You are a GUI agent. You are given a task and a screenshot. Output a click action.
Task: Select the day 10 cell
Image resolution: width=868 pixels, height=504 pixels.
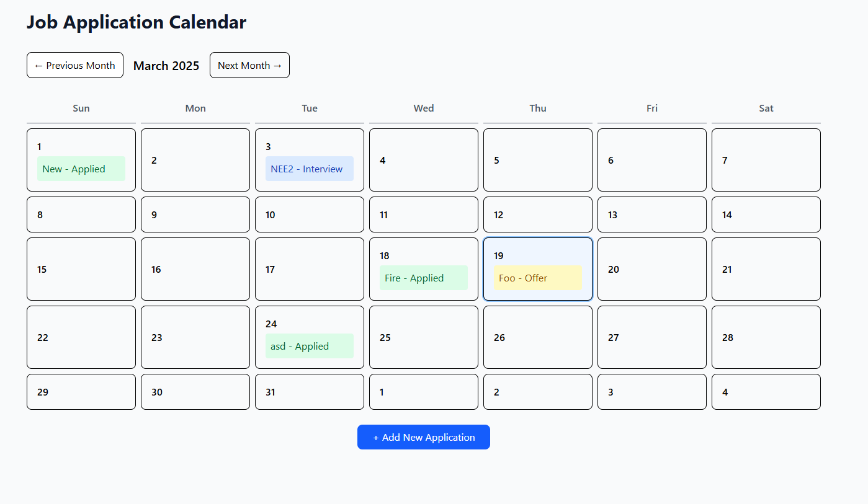(309, 214)
